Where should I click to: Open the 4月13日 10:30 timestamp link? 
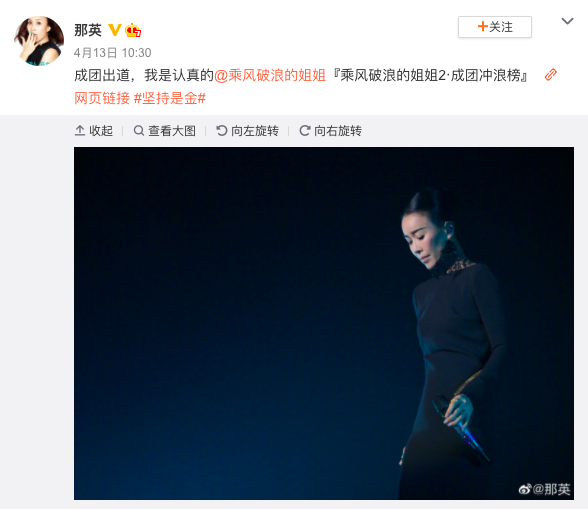coord(112,53)
